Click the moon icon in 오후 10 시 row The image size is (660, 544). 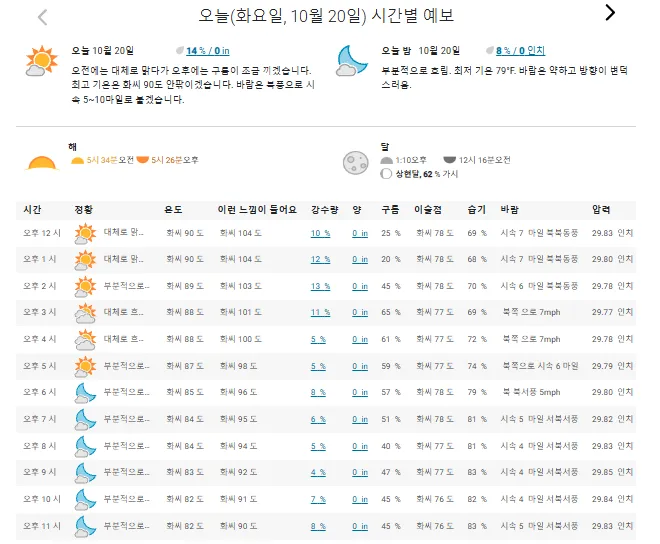(85, 500)
